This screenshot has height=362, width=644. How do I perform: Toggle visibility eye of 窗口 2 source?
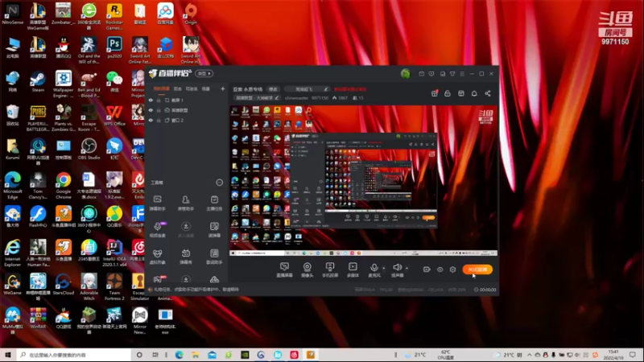151,120
